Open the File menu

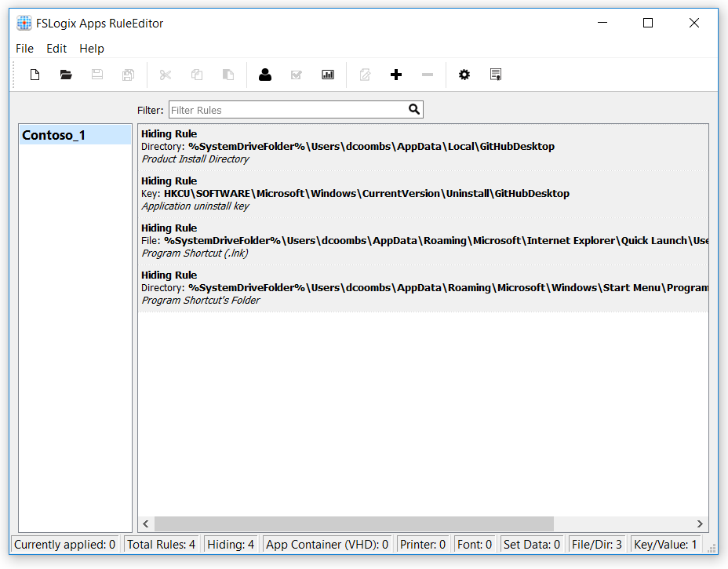point(24,49)
